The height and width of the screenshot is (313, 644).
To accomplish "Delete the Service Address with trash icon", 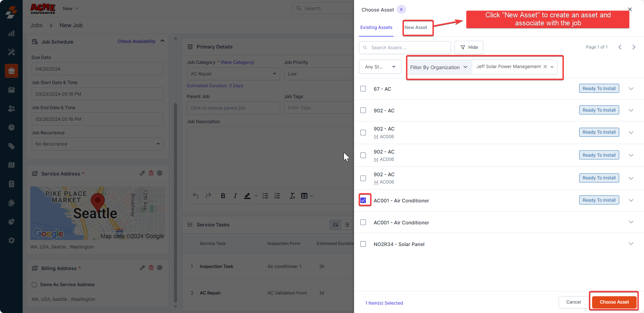I will click(151, 173).
